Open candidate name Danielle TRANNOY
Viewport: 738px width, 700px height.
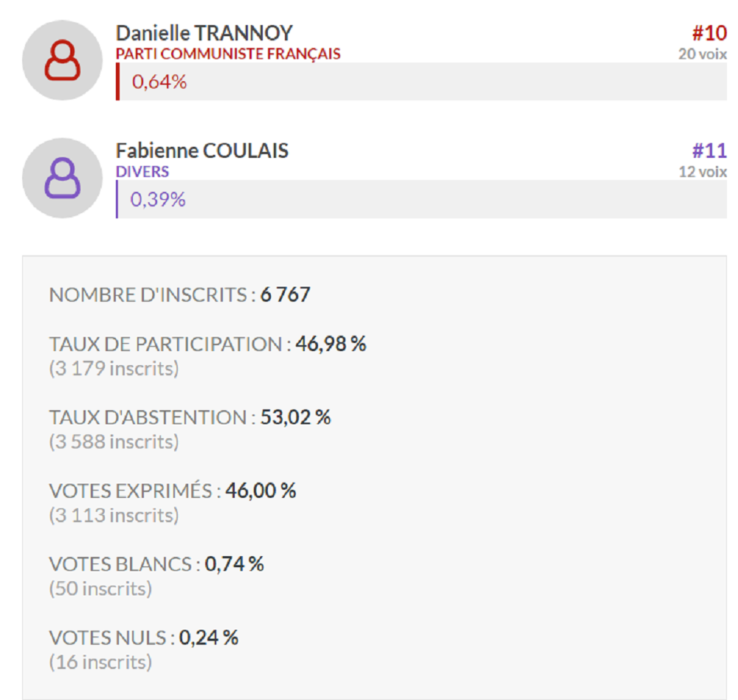(204, 33)
